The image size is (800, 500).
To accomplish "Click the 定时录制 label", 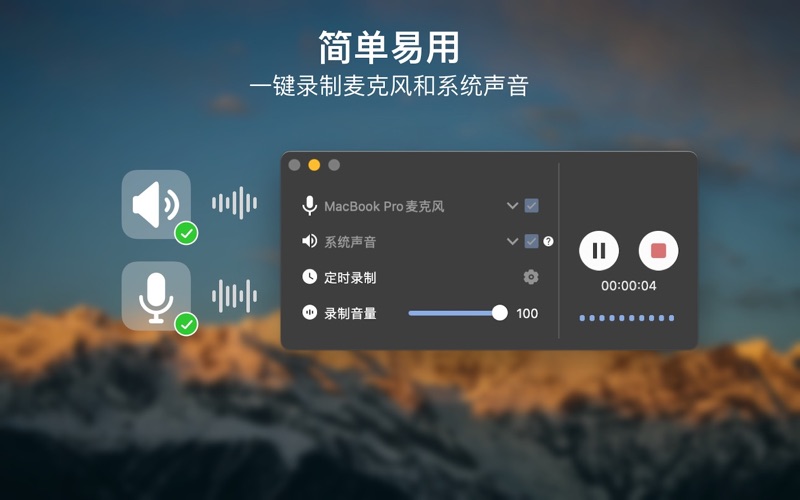I will tap(350, 278).
